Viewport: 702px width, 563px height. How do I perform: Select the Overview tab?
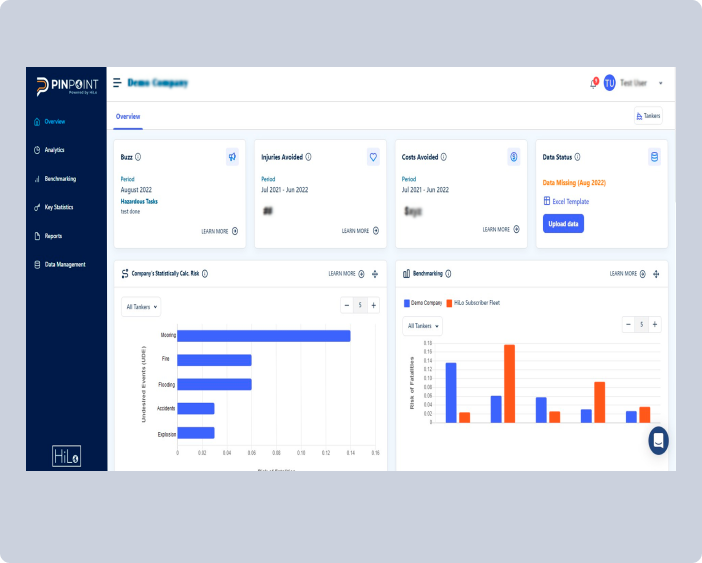pos(127,116)
